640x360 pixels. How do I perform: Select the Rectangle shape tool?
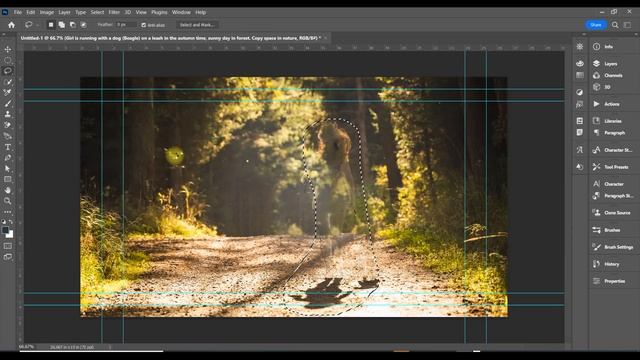pyautogui.click(x=8, y=179)
